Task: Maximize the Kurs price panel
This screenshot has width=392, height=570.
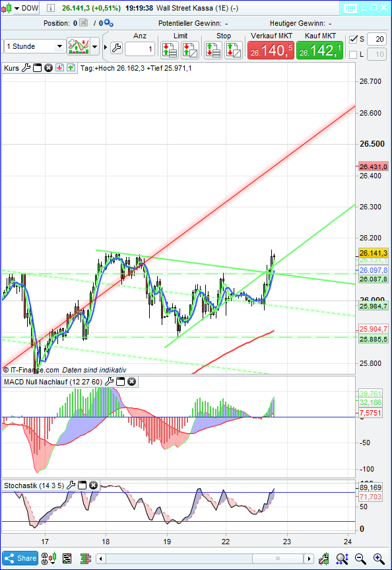Action: coord(38,68)
